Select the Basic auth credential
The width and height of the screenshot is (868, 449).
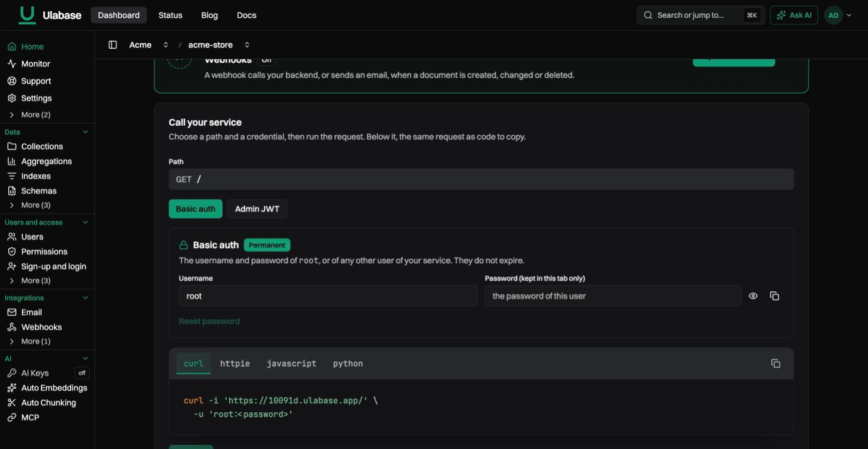[195, 209]
